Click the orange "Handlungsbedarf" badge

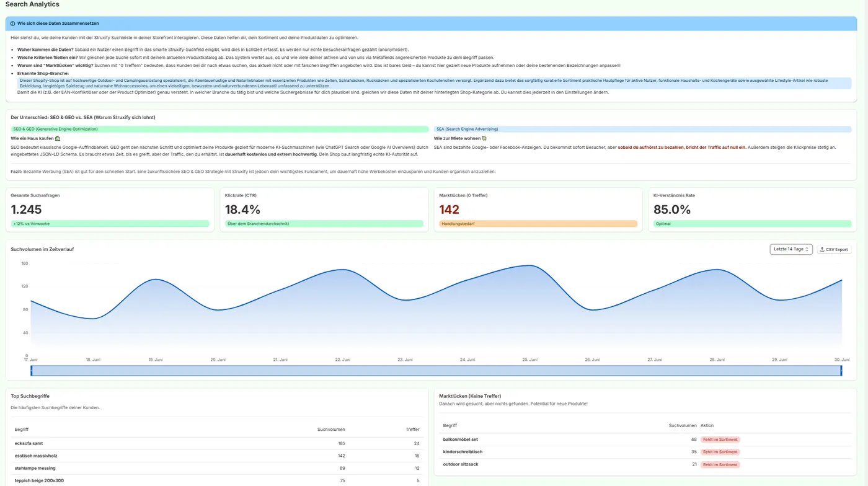tap(538, 224)
